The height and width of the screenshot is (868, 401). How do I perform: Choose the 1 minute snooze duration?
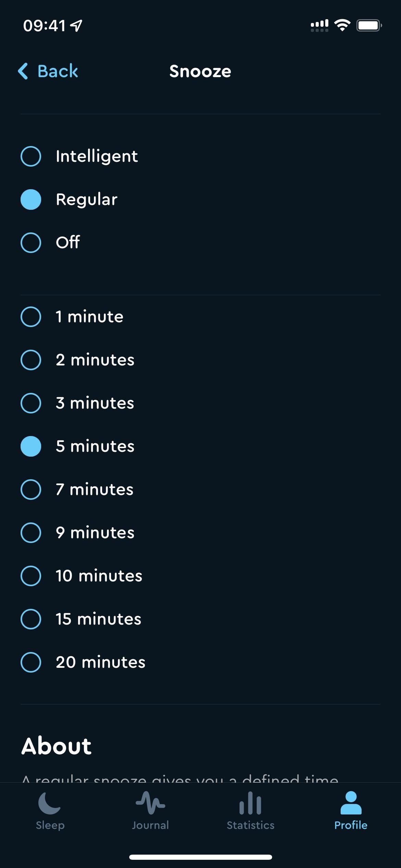tap(200, 317)
